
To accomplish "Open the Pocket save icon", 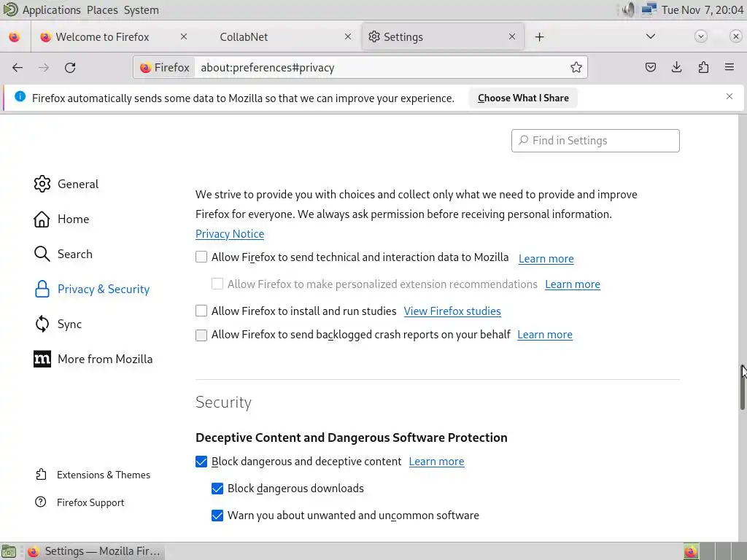I will [x=651, y=67].
